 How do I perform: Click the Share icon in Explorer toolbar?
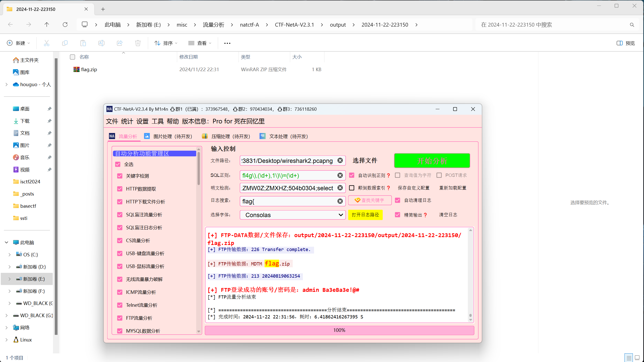tap(120, 43)
